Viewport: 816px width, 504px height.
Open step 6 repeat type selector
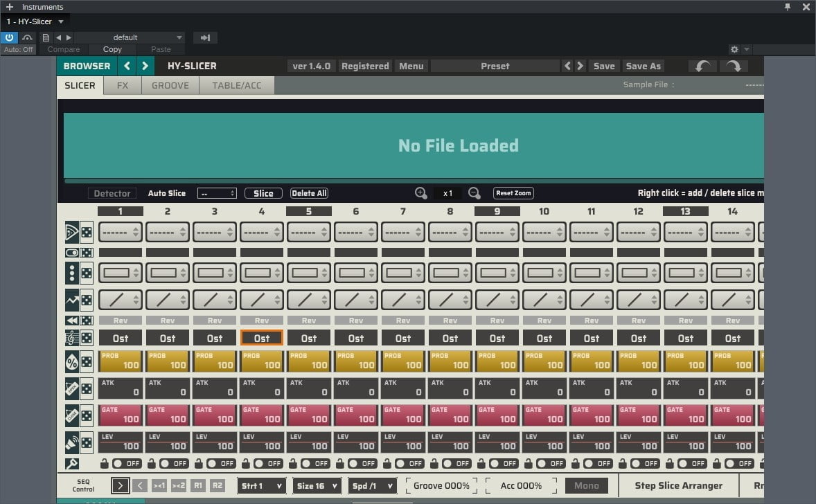(x=356, y=273)
